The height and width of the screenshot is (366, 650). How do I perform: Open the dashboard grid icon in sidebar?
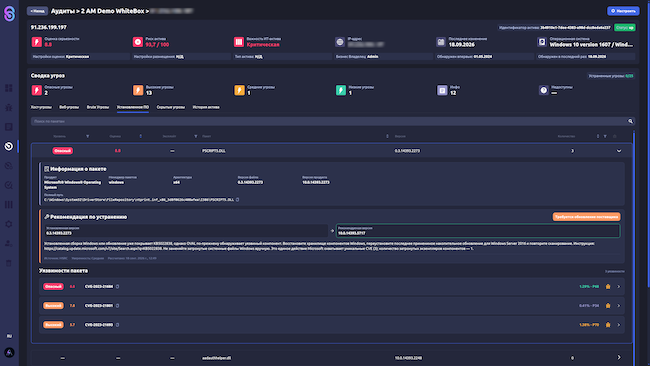pyautogui.click(x=9, y=88)
